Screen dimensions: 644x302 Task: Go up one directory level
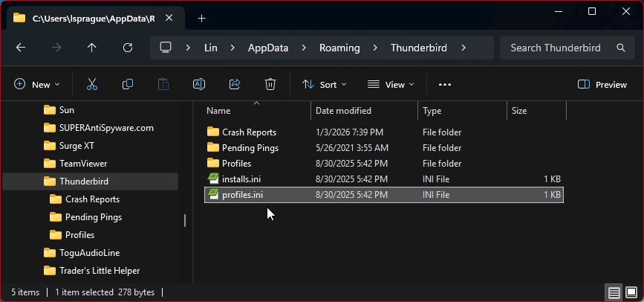92,48
